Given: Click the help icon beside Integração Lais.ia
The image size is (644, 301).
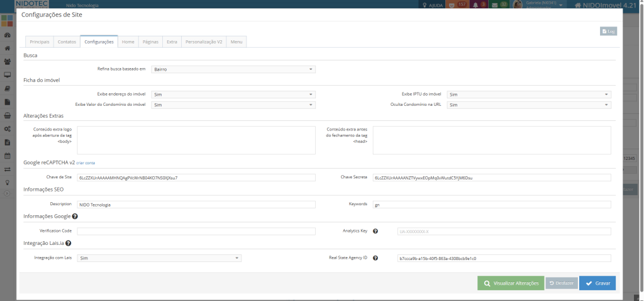Looking at the screenshot, I should coord(68,243).
